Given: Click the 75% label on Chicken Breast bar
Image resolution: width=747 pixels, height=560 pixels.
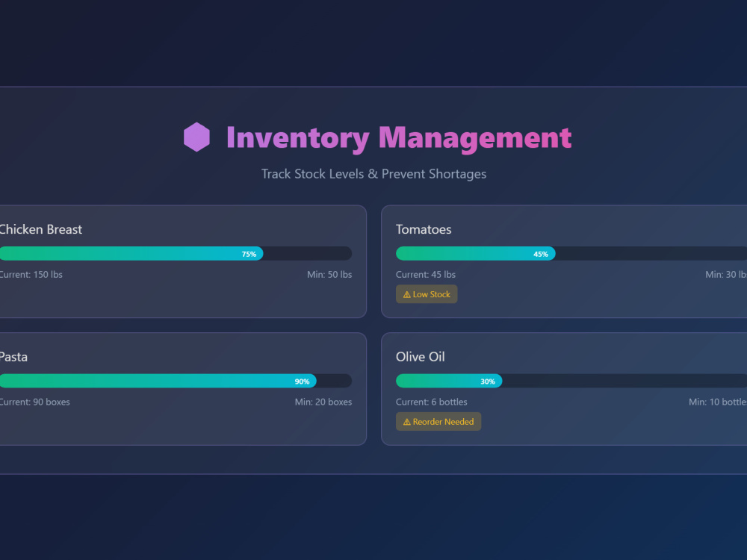Looking at the screenshot, I should [249, 255].
